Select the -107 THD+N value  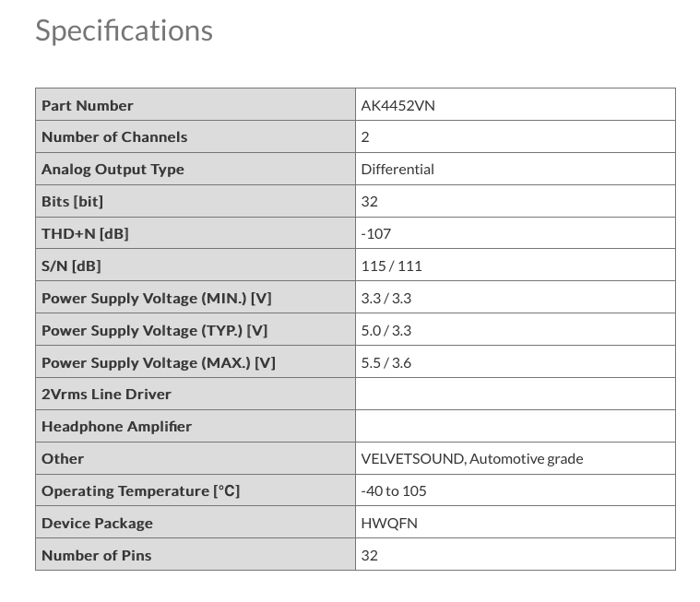point(376,233)
